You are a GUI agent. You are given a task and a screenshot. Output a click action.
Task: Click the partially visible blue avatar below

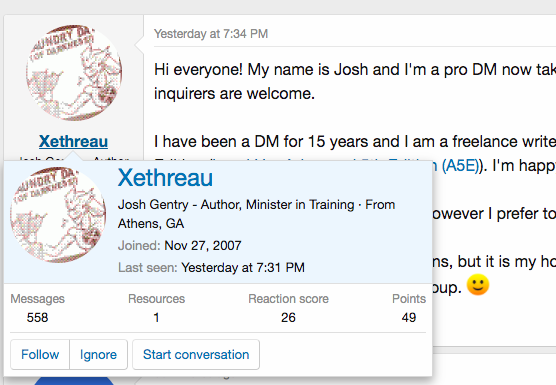[74, 381]
